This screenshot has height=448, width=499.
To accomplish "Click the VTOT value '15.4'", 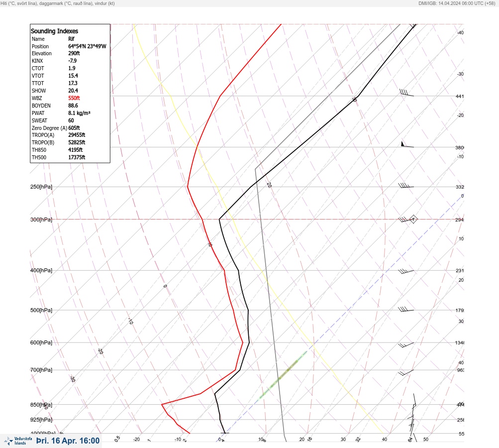I will point(73,76).
